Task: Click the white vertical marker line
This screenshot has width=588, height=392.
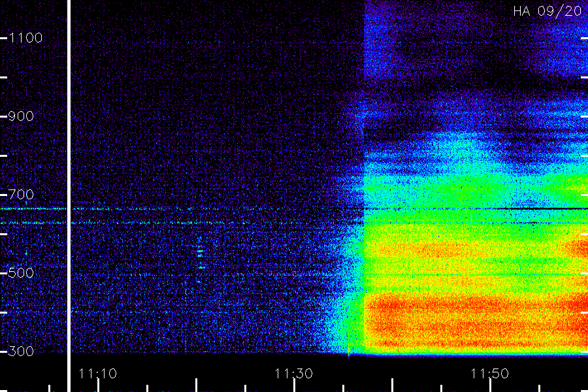Action: 69,196
